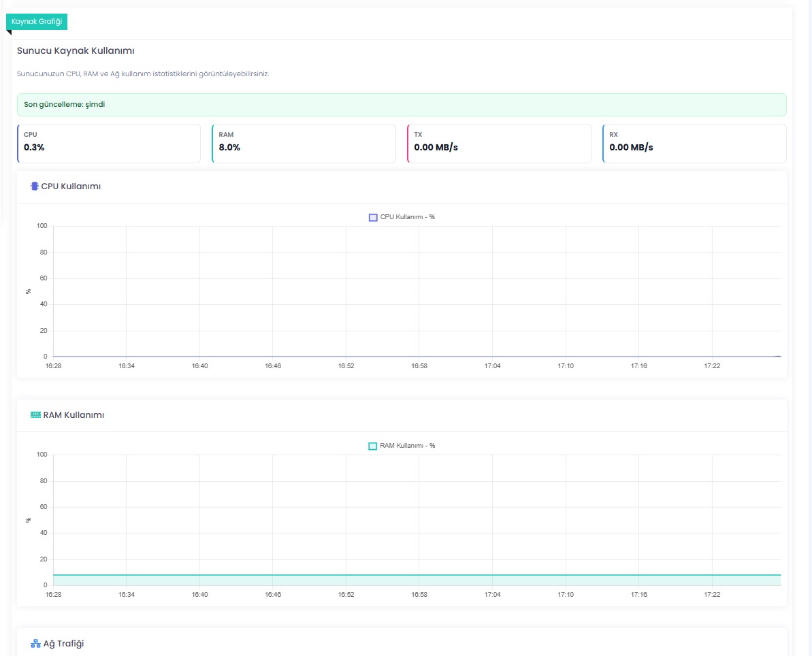Click the RAM memory icon beside RAM Kullanımı
The height and width of the screenshot is (656, 812).
tap(35, 414)
